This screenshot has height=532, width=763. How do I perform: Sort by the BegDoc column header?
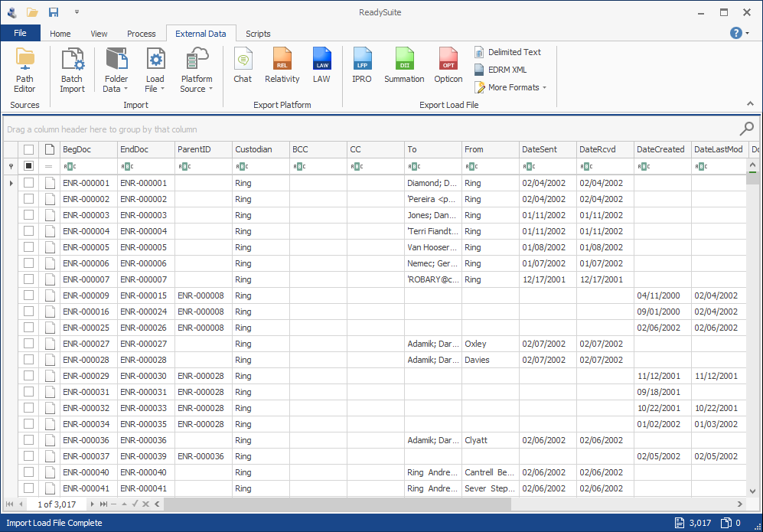89,149
